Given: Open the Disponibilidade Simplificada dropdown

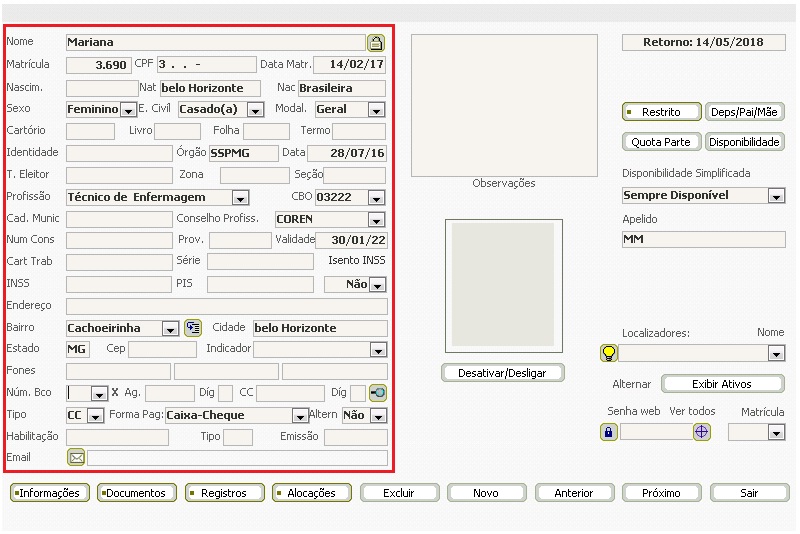Looking at the screenshot, I should [x=777, y=196].
